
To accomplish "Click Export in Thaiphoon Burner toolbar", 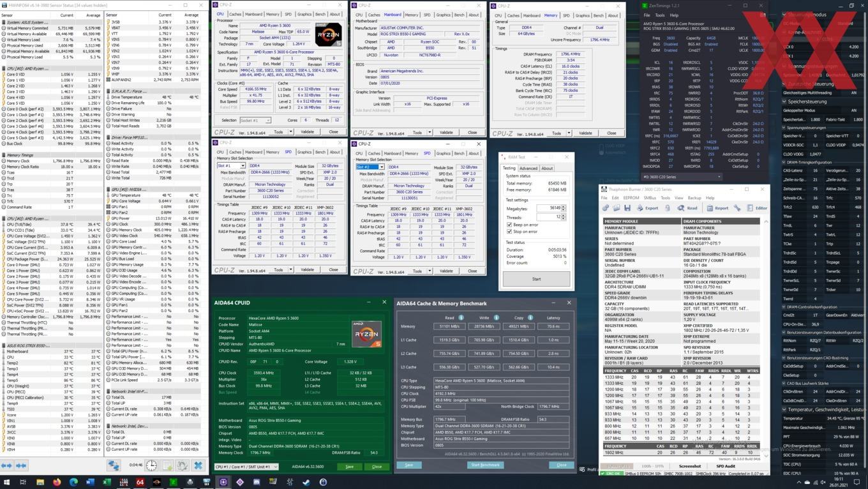I will (648, 208).
